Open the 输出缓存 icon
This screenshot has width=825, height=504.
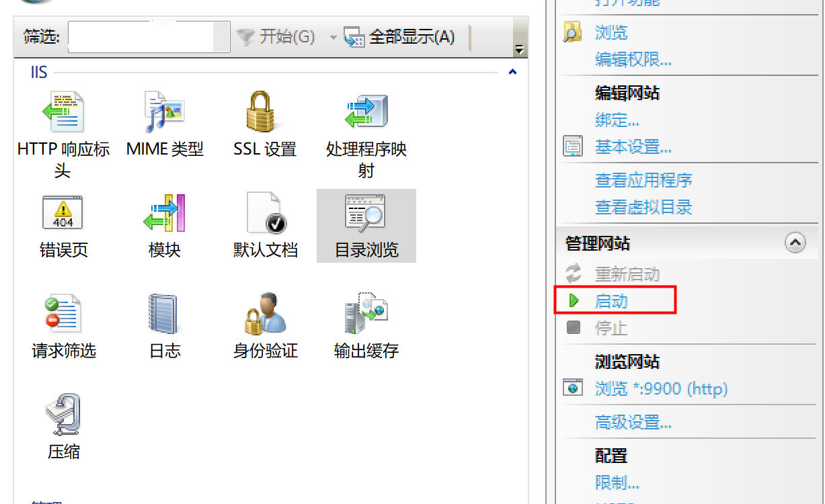click(366, 313)
